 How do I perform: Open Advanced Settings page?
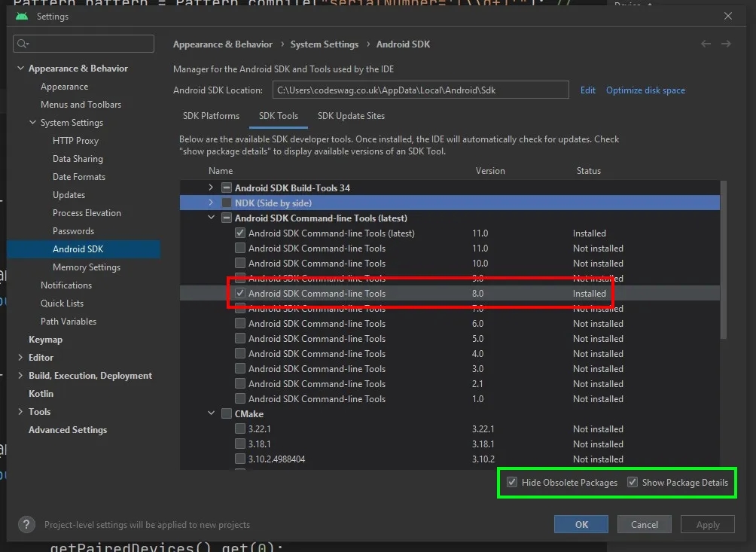68,429
